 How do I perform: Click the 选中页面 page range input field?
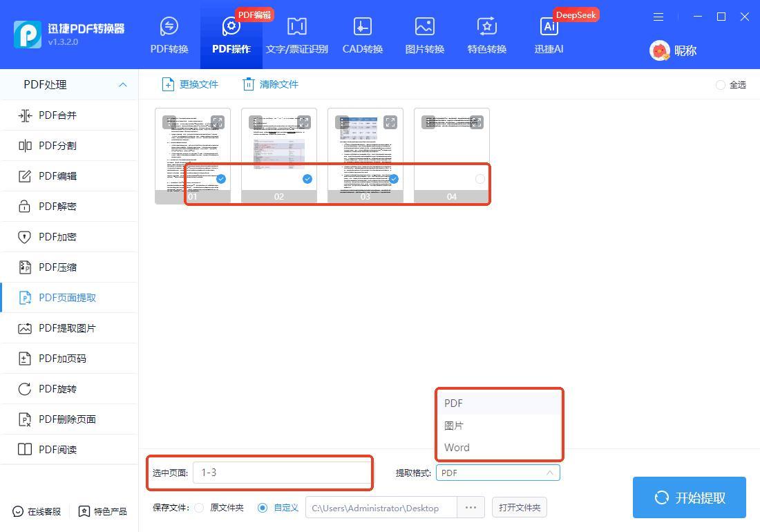[282, 473]
